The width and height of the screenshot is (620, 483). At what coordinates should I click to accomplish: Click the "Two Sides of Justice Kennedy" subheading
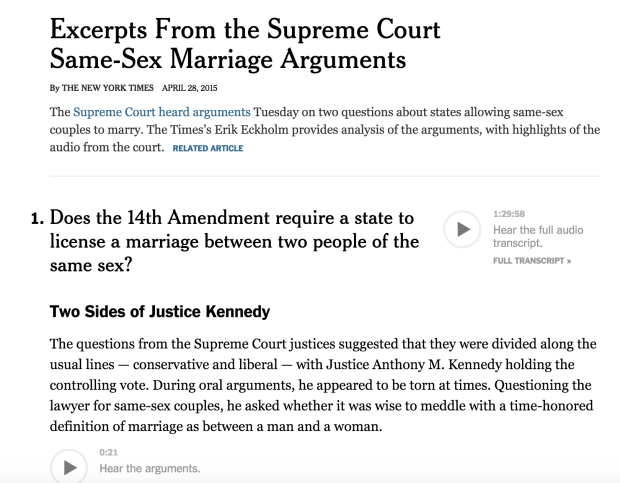(159, 312)
